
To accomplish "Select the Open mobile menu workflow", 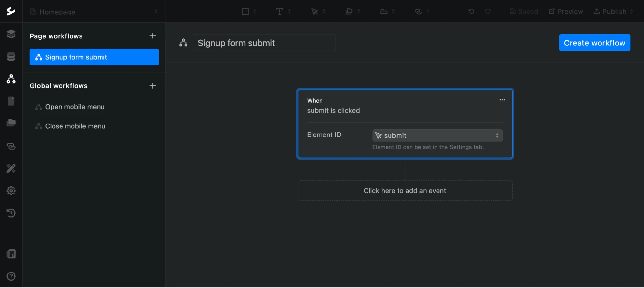I will pyautogui.click(x=75, y=107).
